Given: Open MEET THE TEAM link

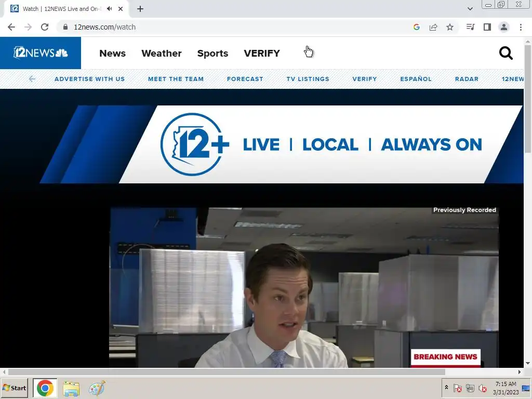Looking at the screenshot, I should tap(176, 79).
